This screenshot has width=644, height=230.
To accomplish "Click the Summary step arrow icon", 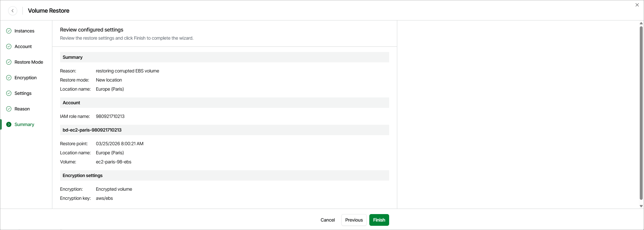I will (x=9, y=124).
